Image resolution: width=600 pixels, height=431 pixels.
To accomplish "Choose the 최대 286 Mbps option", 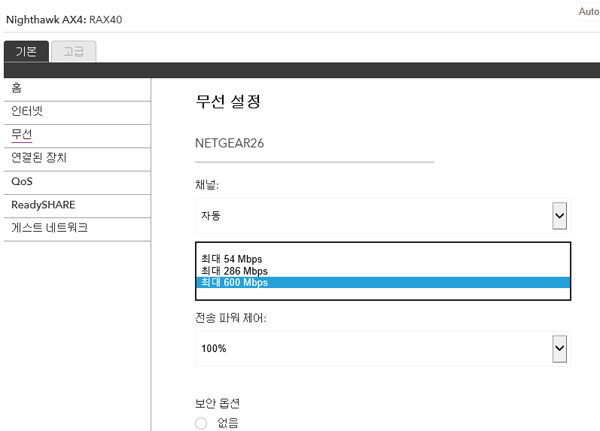I will pyautogui.click(x=383, y=271).
